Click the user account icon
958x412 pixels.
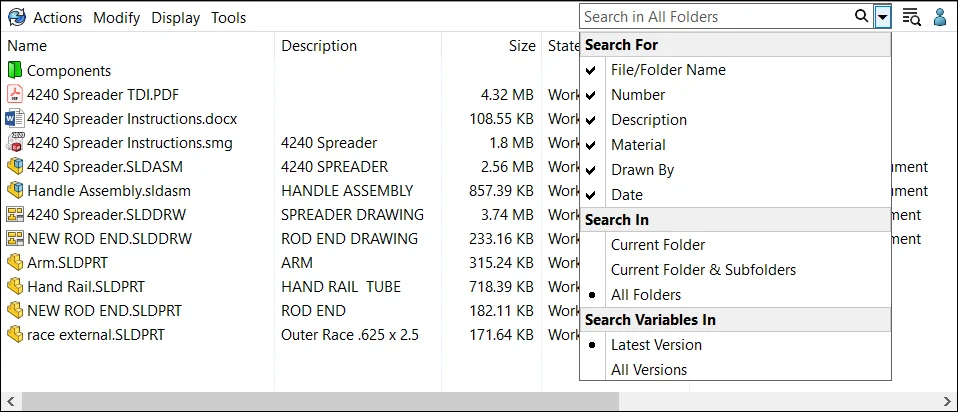pos(940,17)
